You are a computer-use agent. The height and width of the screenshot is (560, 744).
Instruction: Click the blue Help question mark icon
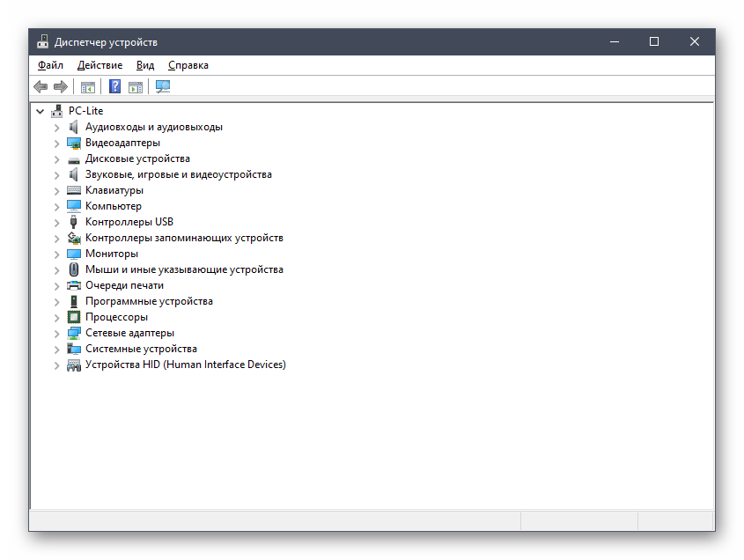point(114,86)
